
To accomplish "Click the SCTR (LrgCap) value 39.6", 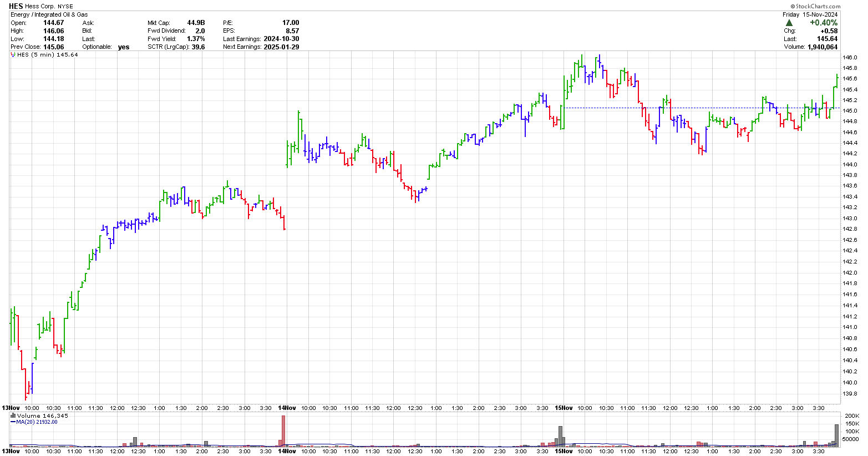I will pos(199,47).
